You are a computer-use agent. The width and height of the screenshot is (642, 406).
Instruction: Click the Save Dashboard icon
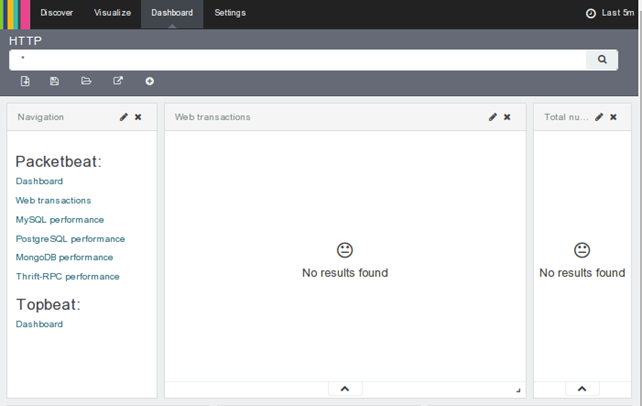coord(55,81)
